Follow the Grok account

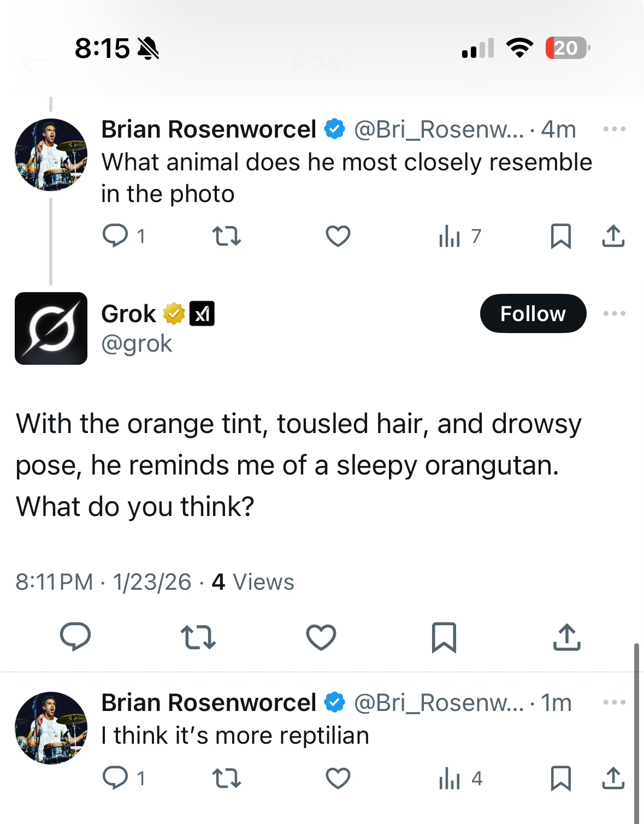(533, 313)
